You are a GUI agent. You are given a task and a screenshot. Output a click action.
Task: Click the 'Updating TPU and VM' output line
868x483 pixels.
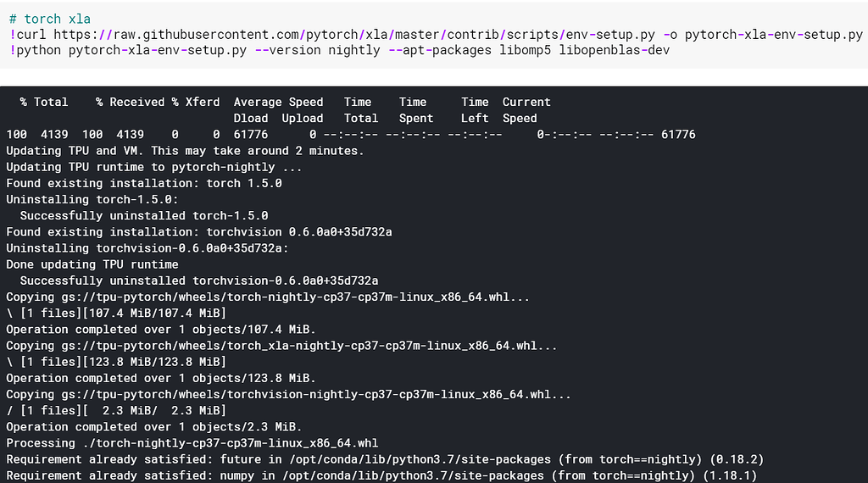click(185, 151)
